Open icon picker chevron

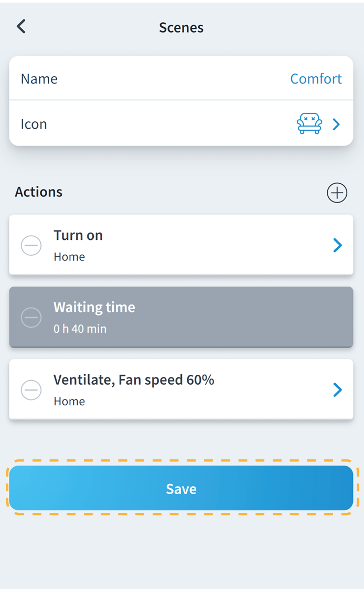337,124
